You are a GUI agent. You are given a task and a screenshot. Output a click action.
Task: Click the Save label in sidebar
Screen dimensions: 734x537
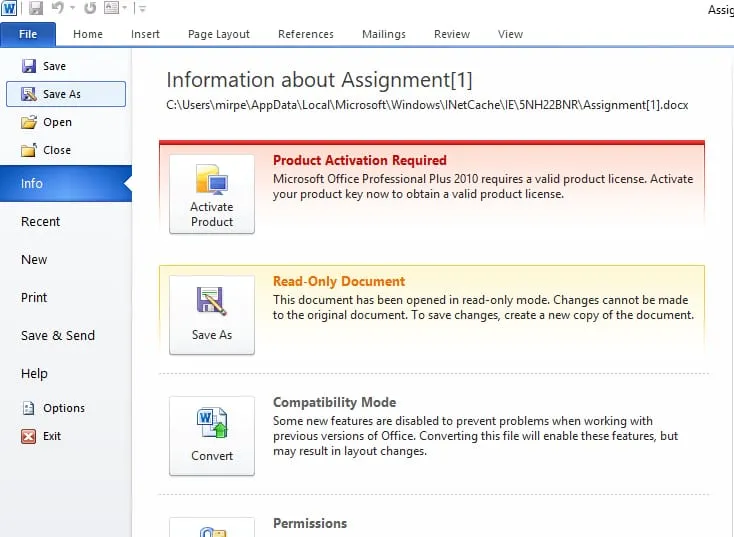54,66
